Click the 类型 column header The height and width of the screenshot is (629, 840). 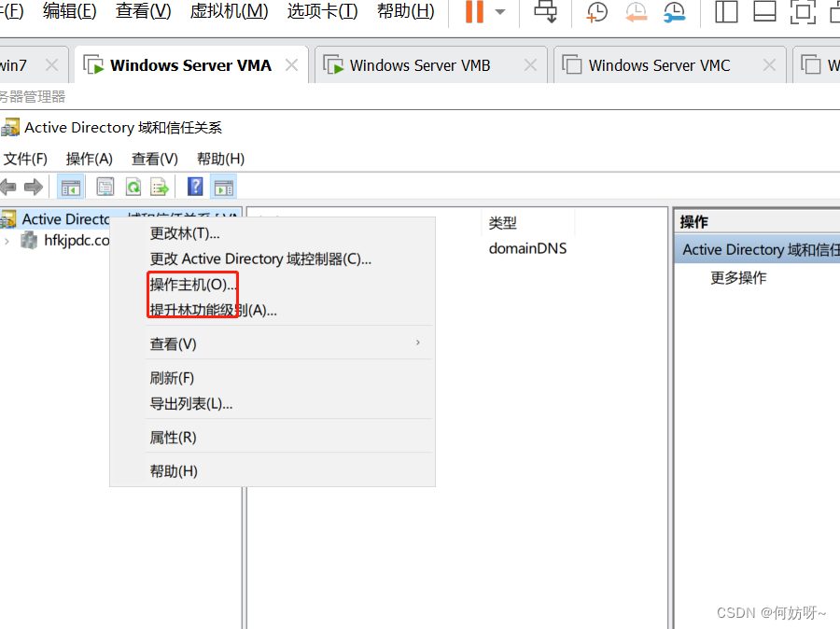tap(503, 223)
